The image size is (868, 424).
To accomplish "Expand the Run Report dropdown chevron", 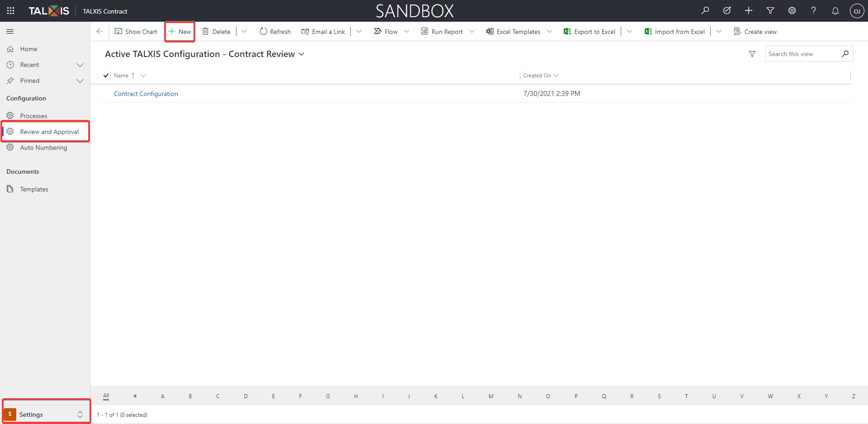I will pos(472,32).
